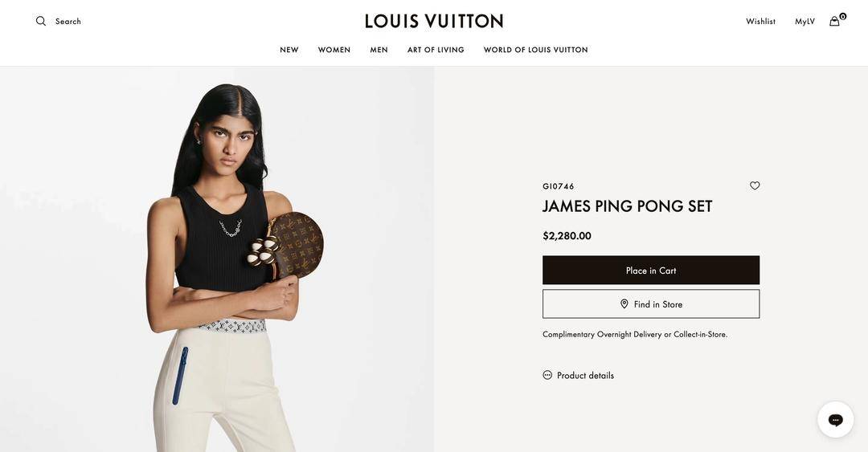Open the WOMEN menu

(x=334, y=50)
